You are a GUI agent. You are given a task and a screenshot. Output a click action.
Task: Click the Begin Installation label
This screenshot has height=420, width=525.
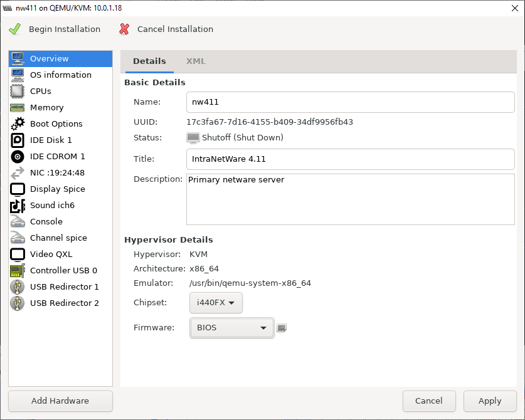(65, 29)
